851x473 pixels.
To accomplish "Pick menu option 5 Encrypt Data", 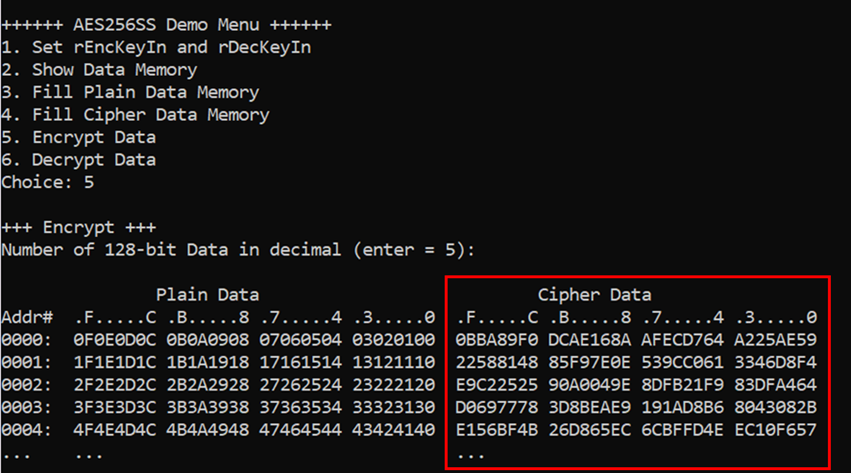I will (79, 138).
